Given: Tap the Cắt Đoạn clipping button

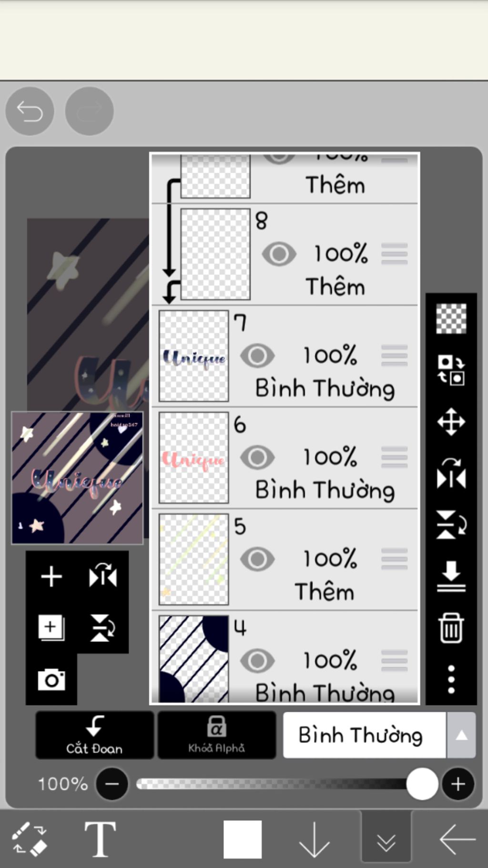Looking at the screenshot, I should [x=94, y=735].
